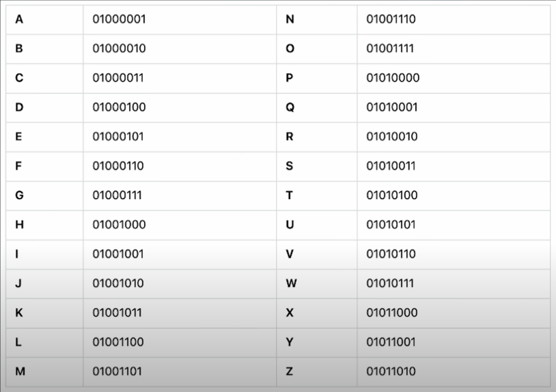556x392 pixels.
Task: Click the letter J cell
Action: 45,284
